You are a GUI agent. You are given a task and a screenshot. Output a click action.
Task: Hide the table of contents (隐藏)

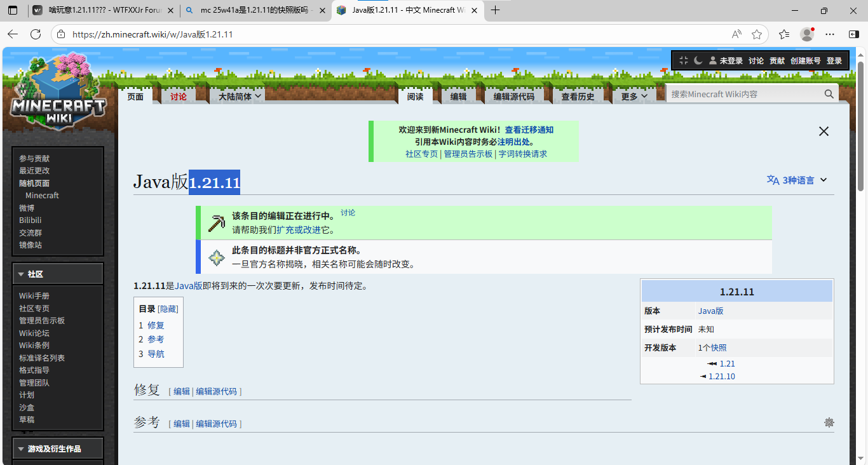pyautogui.click(x=168, y=309)
